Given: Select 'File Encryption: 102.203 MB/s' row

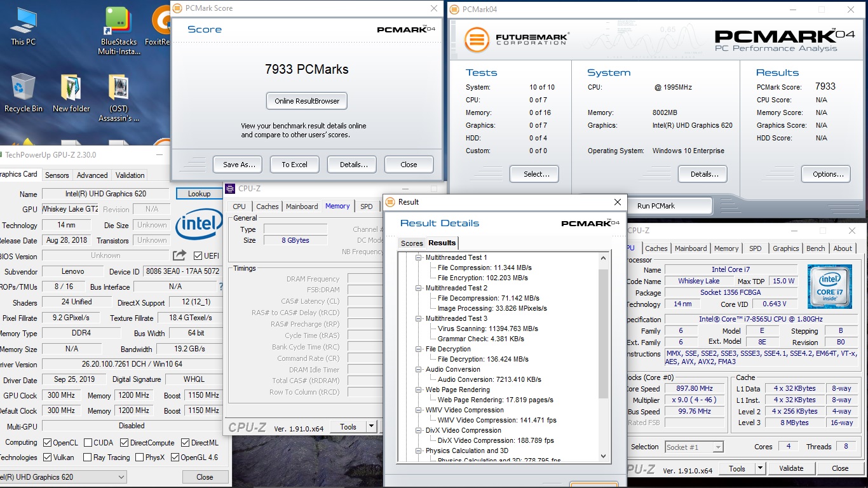Looking at the screenshot, I should pos(483,278).
